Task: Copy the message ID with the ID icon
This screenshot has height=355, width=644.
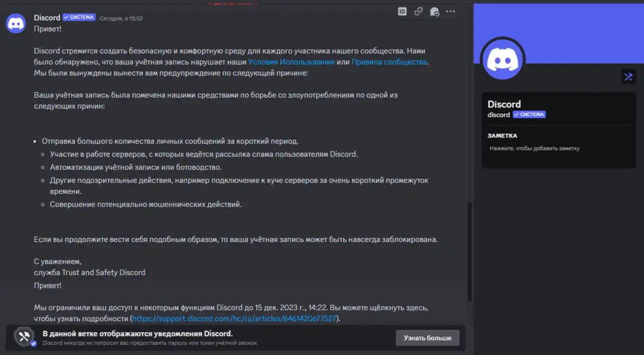Action: (x=402, y=12)
